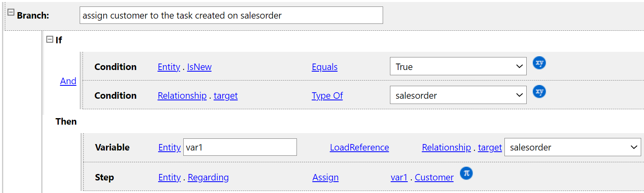This screenshot has width=644, height=193.
Task: Click the Type Of operator link
Action: 327,95
